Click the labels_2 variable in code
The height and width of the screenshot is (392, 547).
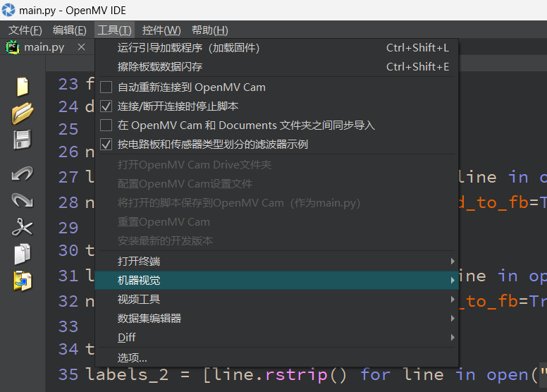127,374
